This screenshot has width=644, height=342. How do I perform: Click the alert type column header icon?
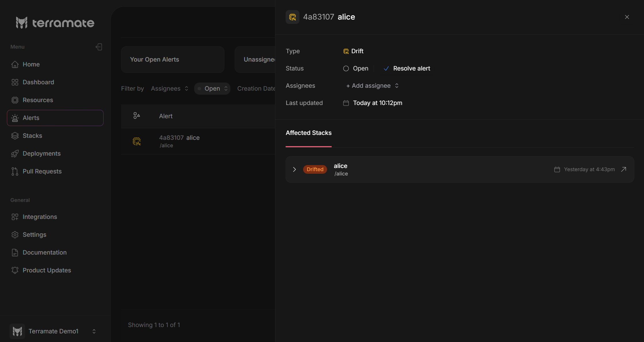[137, 116]
